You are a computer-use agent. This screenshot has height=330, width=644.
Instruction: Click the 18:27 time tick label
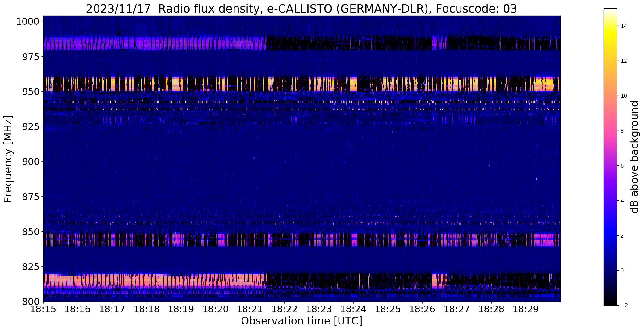[x=457, y=309]
